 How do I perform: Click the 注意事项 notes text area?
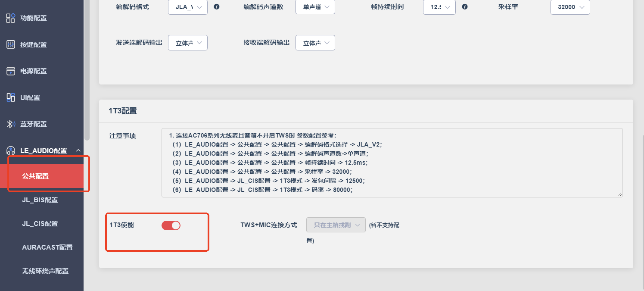[x=392, y=163]
